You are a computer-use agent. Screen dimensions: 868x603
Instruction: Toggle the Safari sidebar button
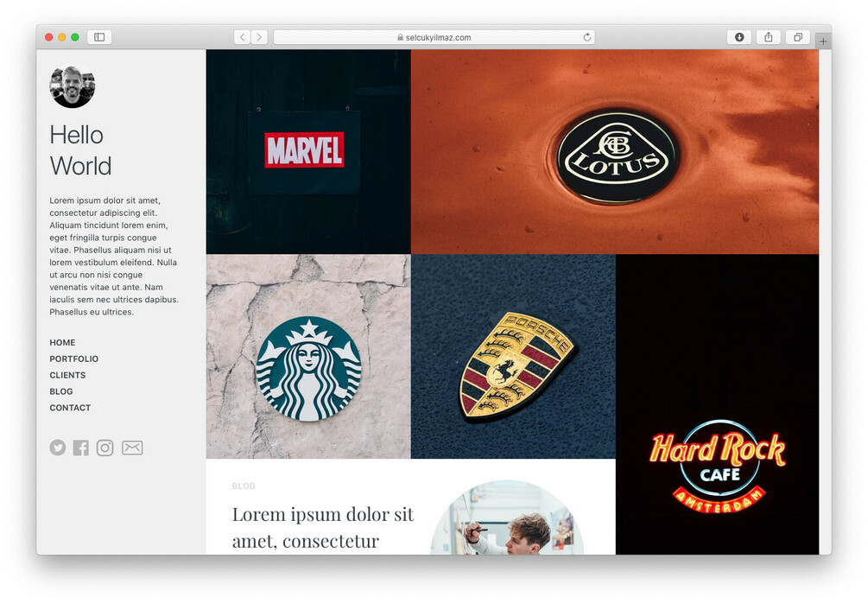[99, 37]
